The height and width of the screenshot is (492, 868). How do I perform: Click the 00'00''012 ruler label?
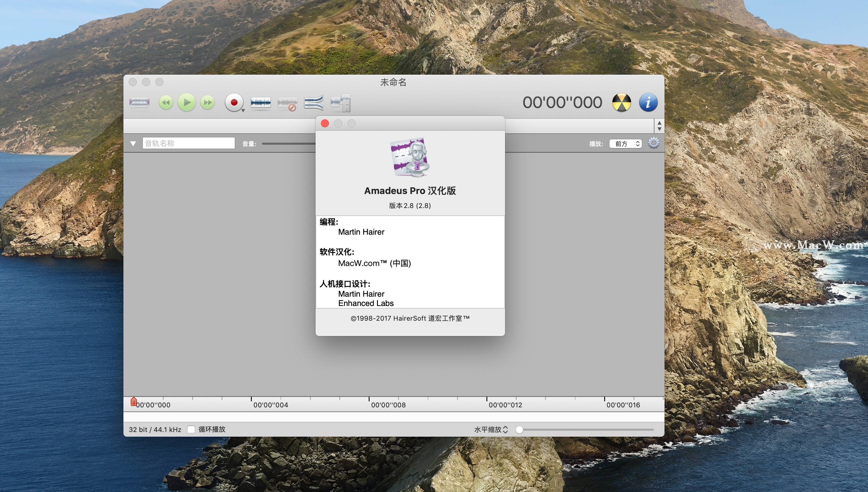pyautogui.click(x=505, y=405)
